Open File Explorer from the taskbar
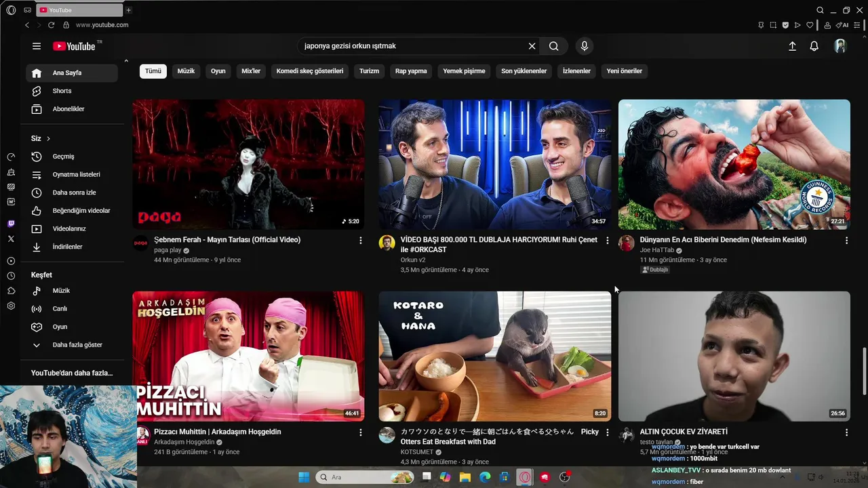 [x=465, y=477]
